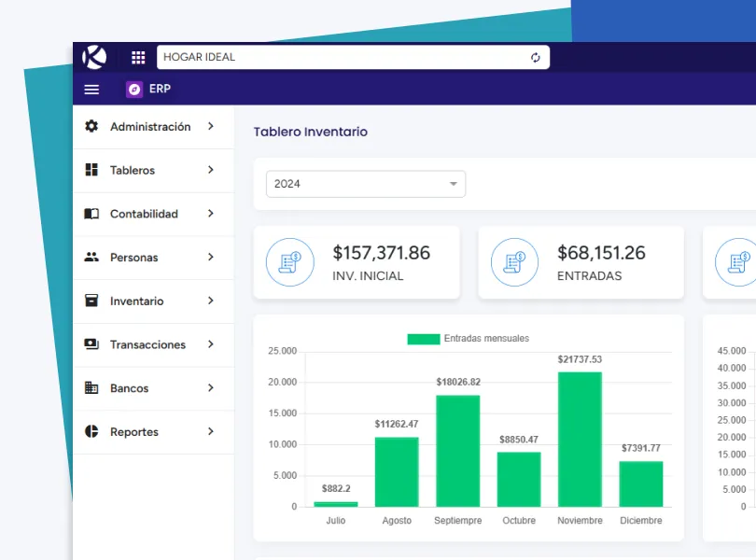
Task: Click the Tableros dashboard icon
Action: point(91,170)
